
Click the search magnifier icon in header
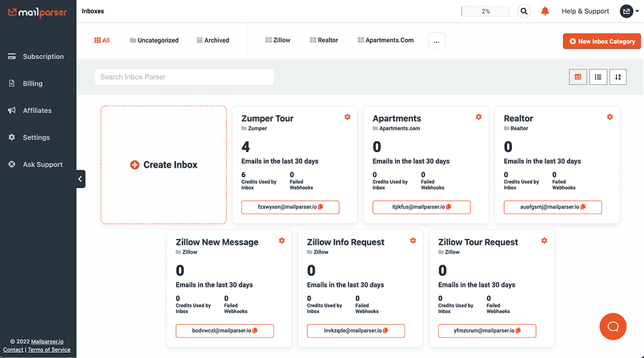pos(524,11)
